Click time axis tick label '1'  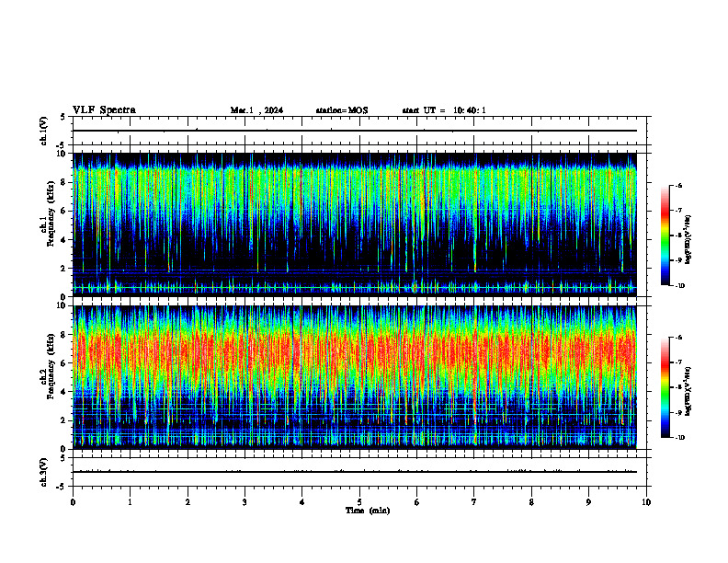tap(130, 502)
